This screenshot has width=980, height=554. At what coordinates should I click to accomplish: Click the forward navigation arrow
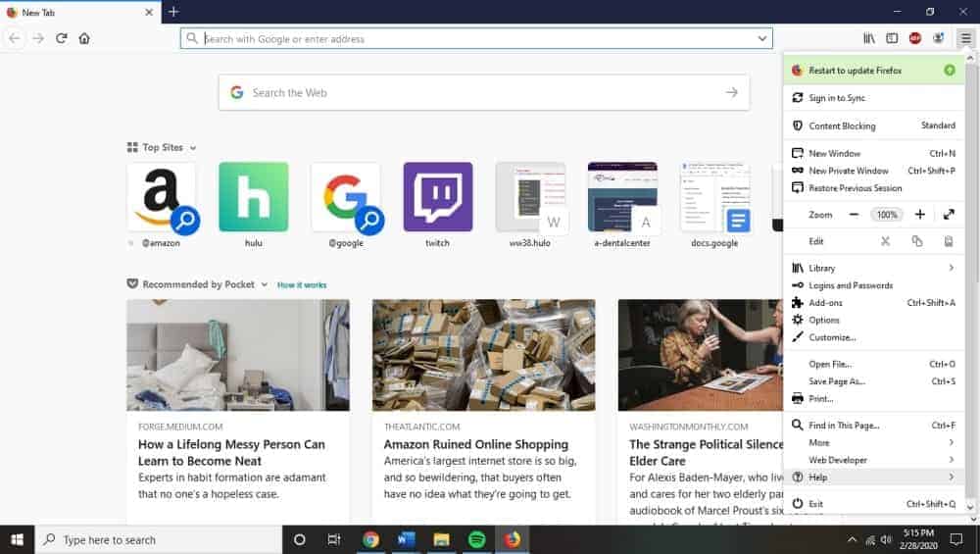tap(38, 38)
